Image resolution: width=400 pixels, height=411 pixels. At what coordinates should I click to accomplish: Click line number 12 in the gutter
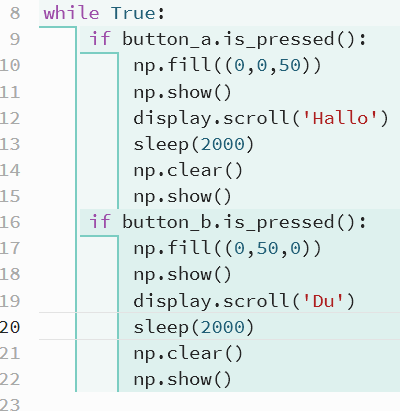click(10, 118)
